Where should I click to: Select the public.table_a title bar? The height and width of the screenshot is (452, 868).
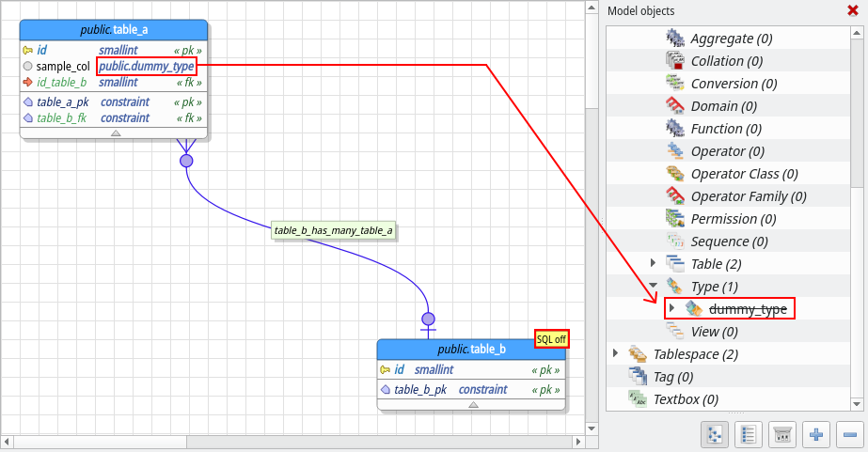click(x=114, y=30)
